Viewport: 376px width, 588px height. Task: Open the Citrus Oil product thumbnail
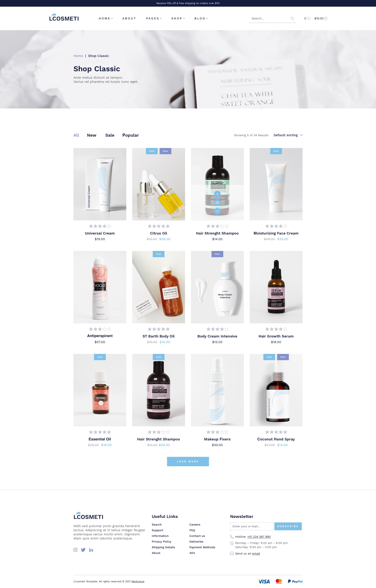tap(159, 184)
